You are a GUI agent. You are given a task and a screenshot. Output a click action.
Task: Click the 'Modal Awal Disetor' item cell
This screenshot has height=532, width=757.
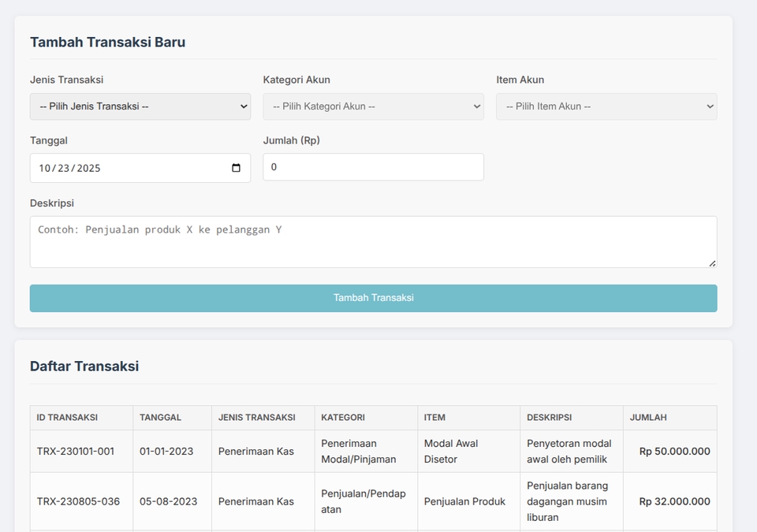pyautogui.click(x=468, y=451)
